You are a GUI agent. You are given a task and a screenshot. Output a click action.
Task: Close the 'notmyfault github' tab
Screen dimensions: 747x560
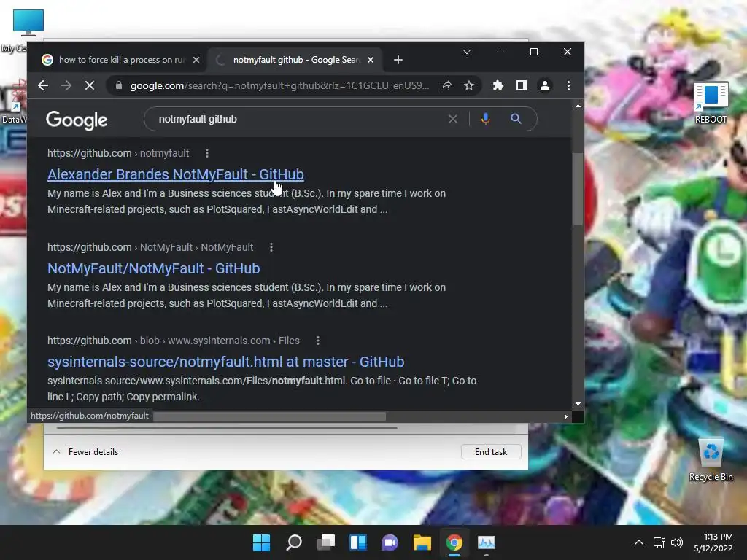tap(371, 60)
